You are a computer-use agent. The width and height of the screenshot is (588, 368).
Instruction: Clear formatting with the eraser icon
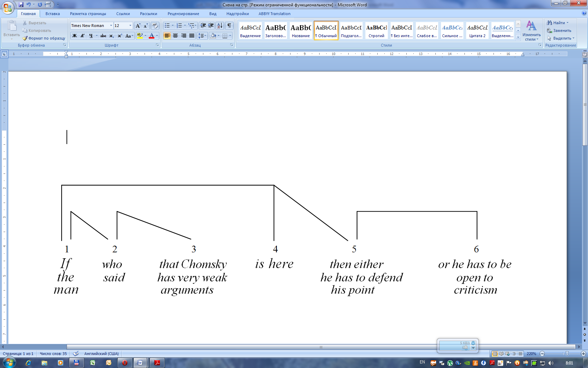155,26
